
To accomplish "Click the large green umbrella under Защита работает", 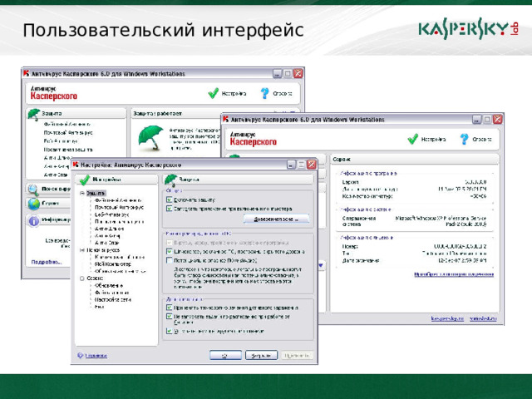I will tap(150, 137).
